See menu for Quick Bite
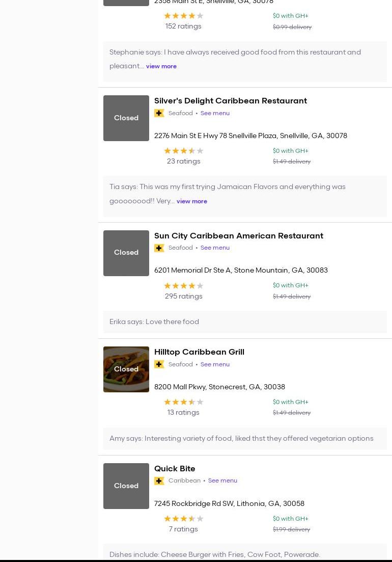392x562 pixels. pos(222,480)
